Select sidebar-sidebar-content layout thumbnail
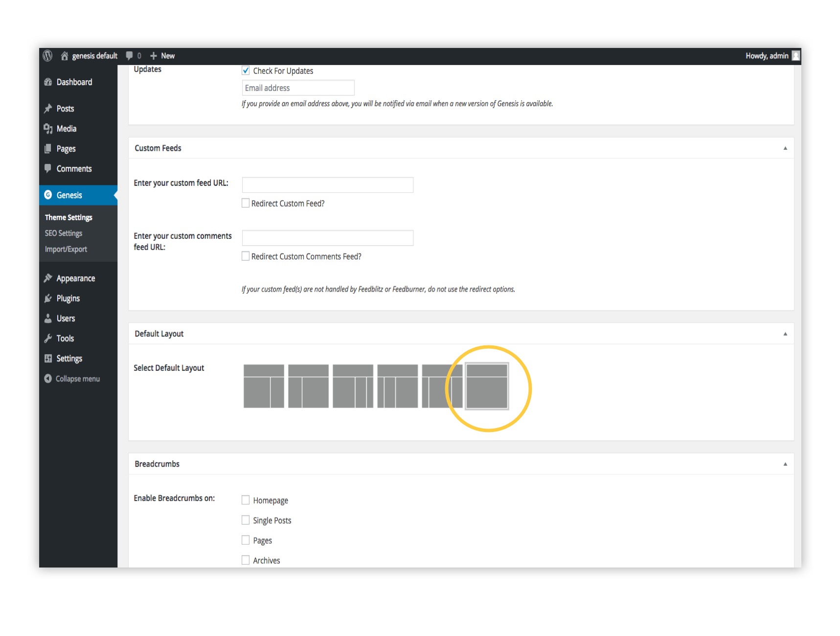The image size is (840, 636). click(x=397, y=386)
